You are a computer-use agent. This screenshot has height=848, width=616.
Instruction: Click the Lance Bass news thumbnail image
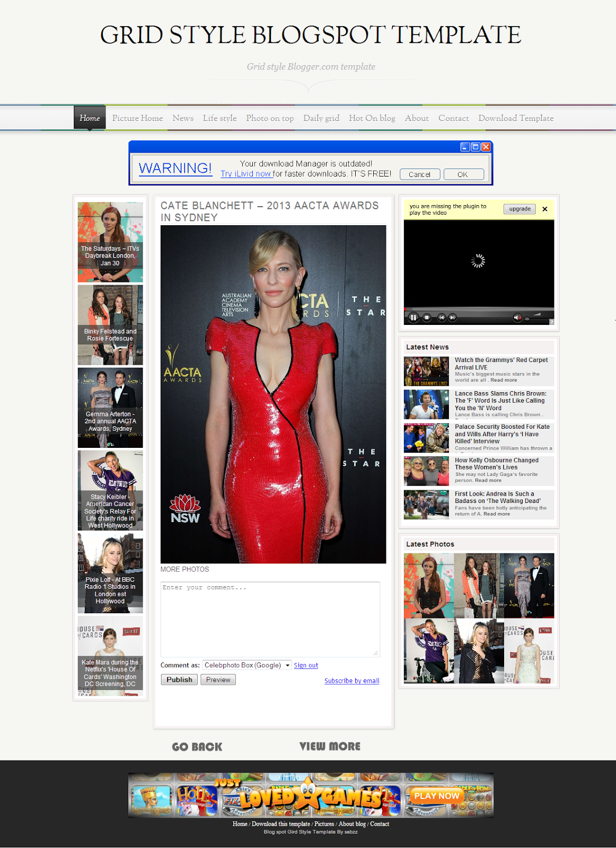click(x=426, y=404)
